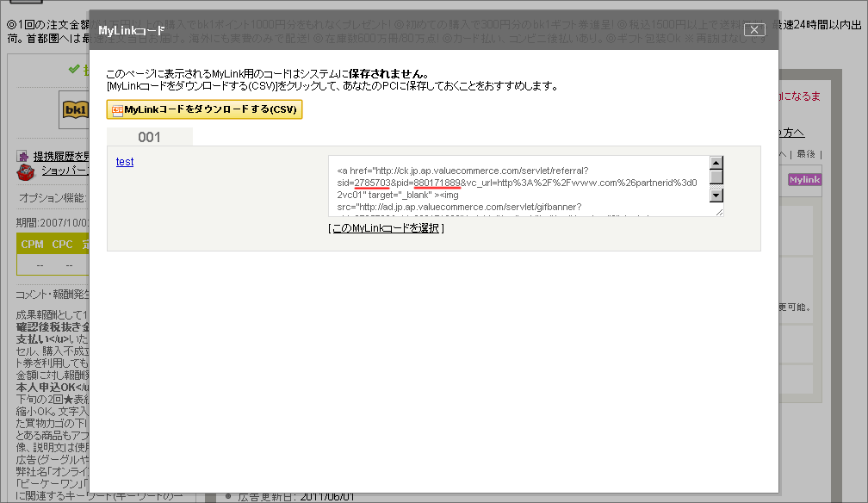
Task: Click the bk1 logo in background page
Action: [75, 109]
